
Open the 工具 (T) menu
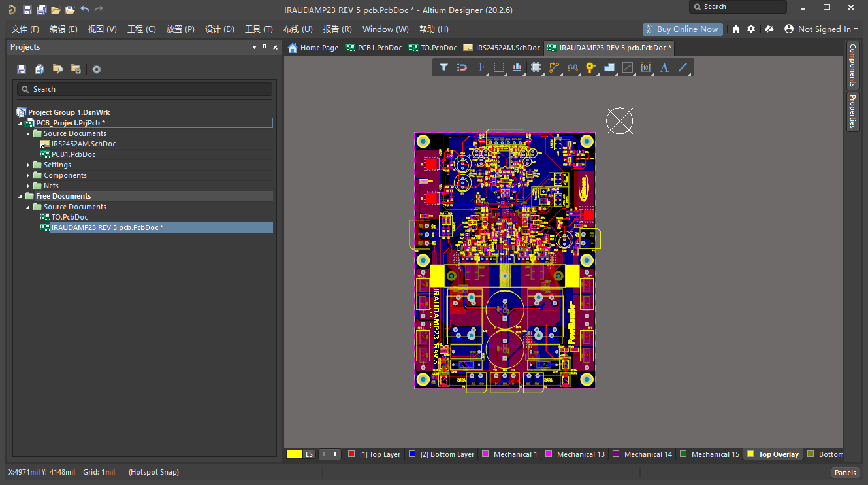259,29
